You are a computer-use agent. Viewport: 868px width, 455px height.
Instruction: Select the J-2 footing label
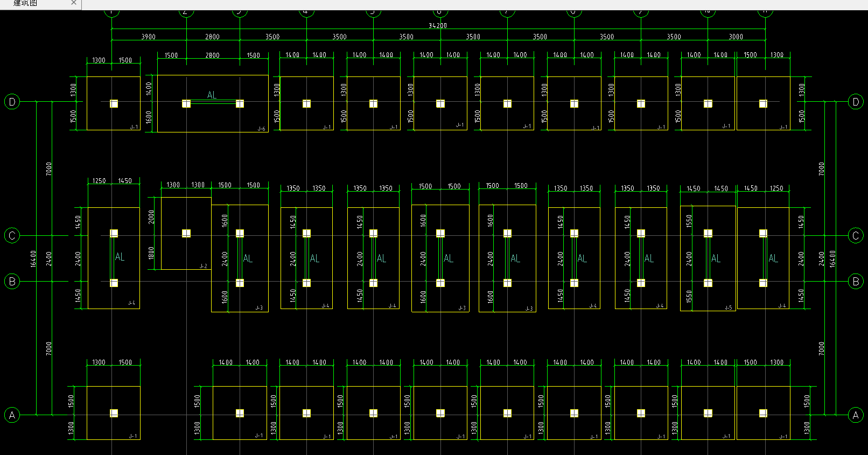click(x=203, y=266)
